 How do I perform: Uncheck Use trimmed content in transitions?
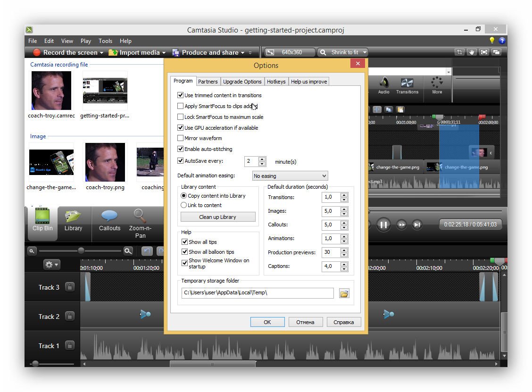point(181,95)
